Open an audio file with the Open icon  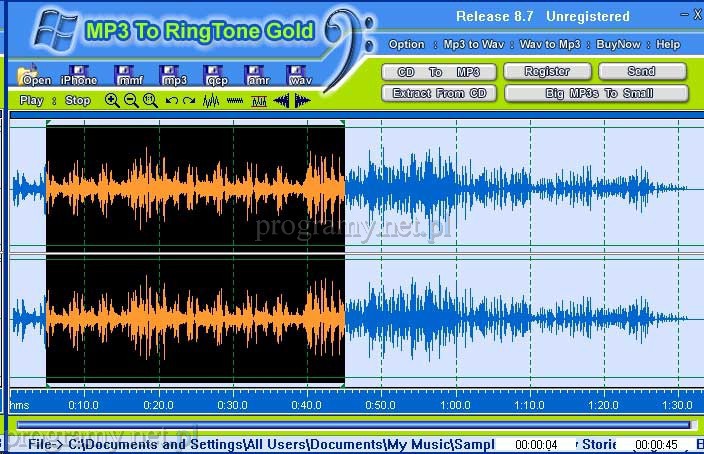coord(35,75)
